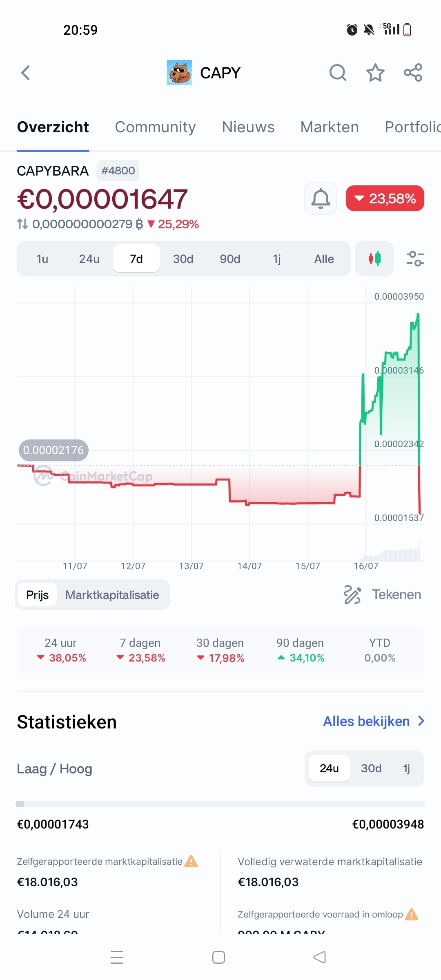The width and height of the screenshot is (441, 980).
Task: Switch to candlestick chart view
Action: tap(374, 259)
